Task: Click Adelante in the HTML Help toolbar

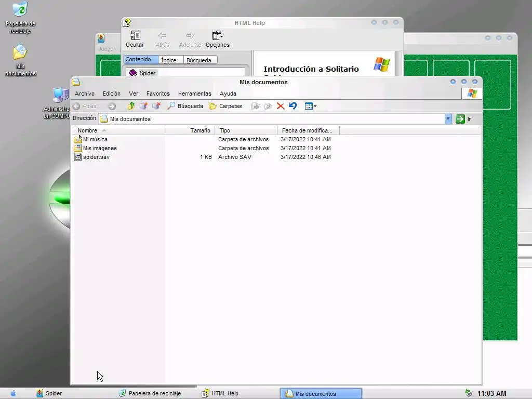Action: (x=190, y=39)
